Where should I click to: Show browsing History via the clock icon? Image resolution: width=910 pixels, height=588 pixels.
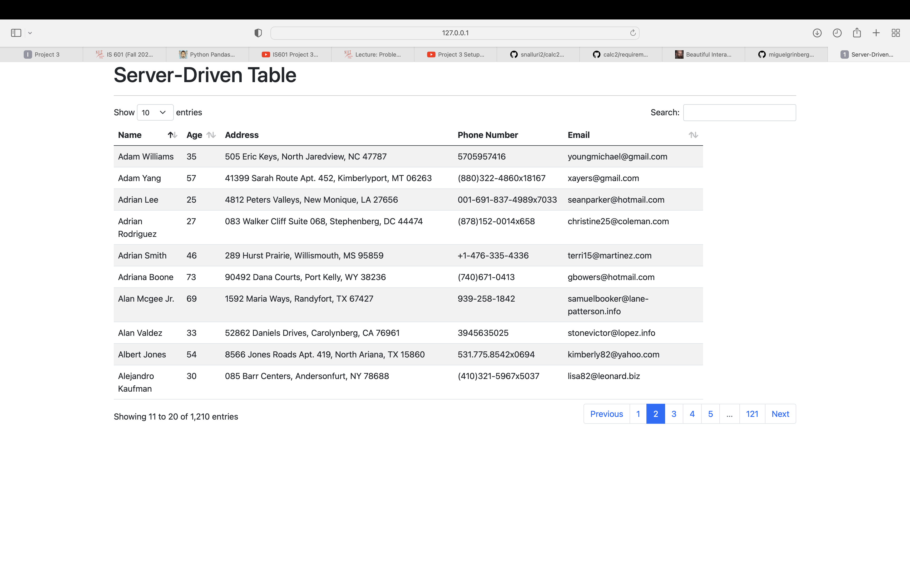837,33
